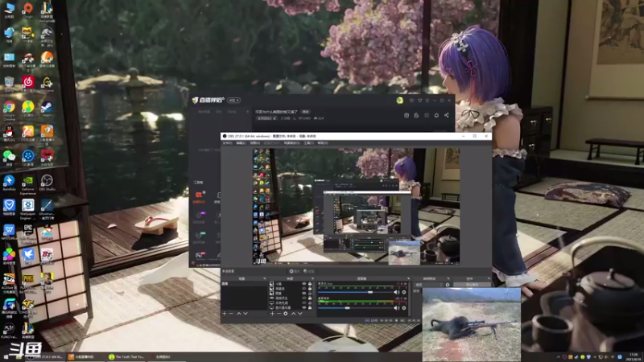The height and width of the screenshot is (362, 644).
Task: Click the user avatar in Douyu companion
Action: [x=399, y=101]
